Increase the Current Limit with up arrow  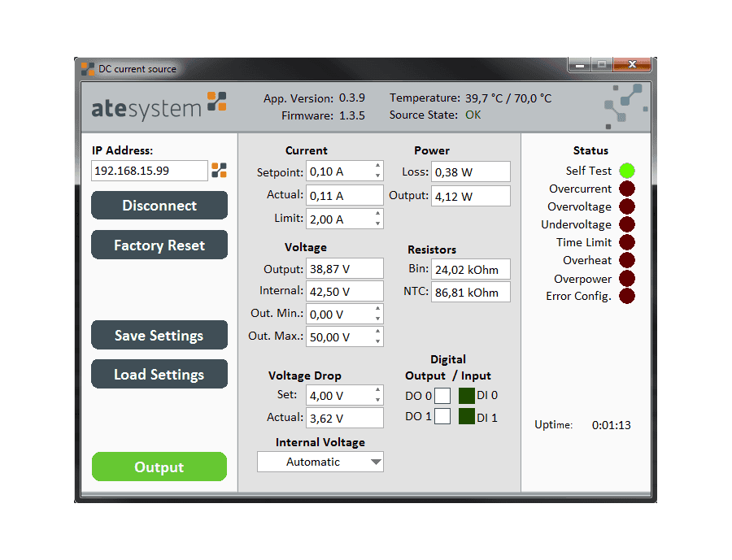coord(377,213)
